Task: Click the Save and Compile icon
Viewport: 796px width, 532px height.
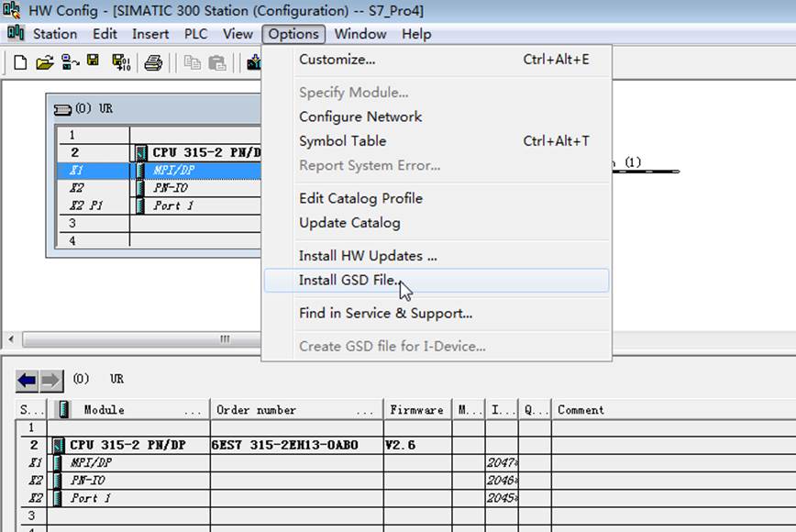Action: tap(121, 62)
